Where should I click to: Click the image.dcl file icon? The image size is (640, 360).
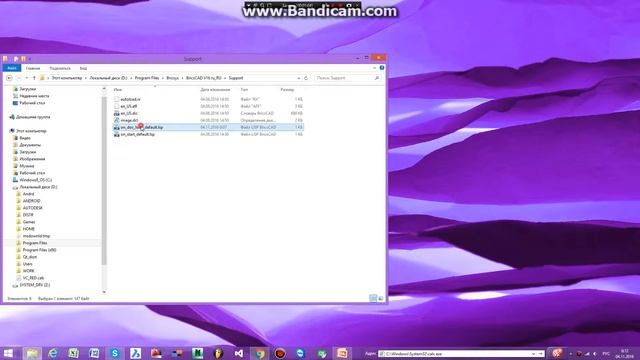pyautogui.click(x=116, y=120)
